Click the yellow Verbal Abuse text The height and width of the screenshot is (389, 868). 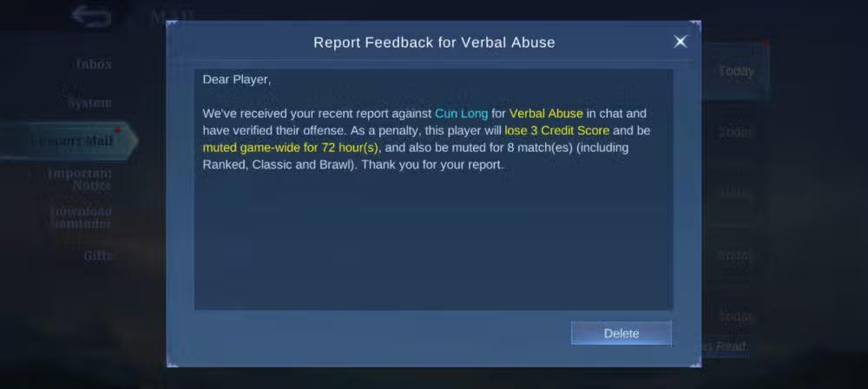pos(546,114)
